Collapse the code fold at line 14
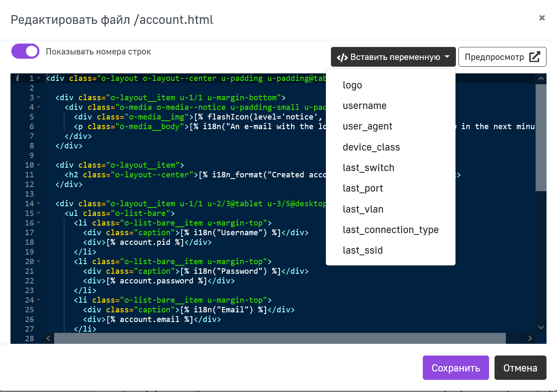557x392 pixels. 39,204
